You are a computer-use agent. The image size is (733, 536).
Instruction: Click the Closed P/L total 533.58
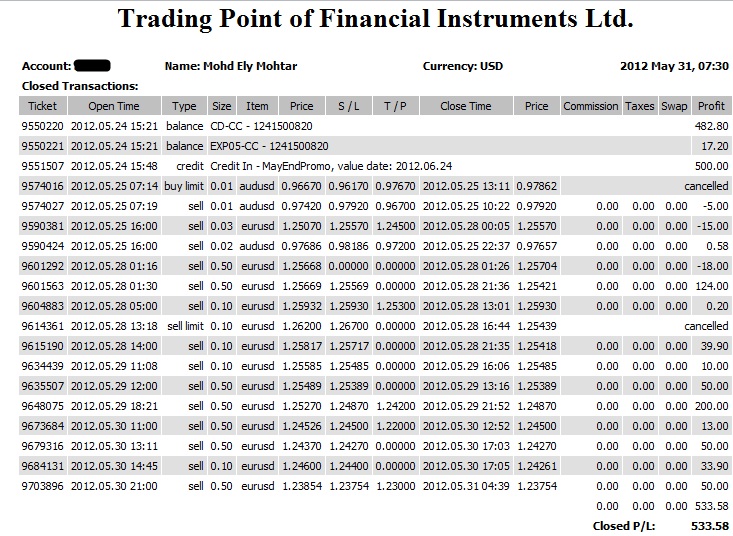click(710, 526)
